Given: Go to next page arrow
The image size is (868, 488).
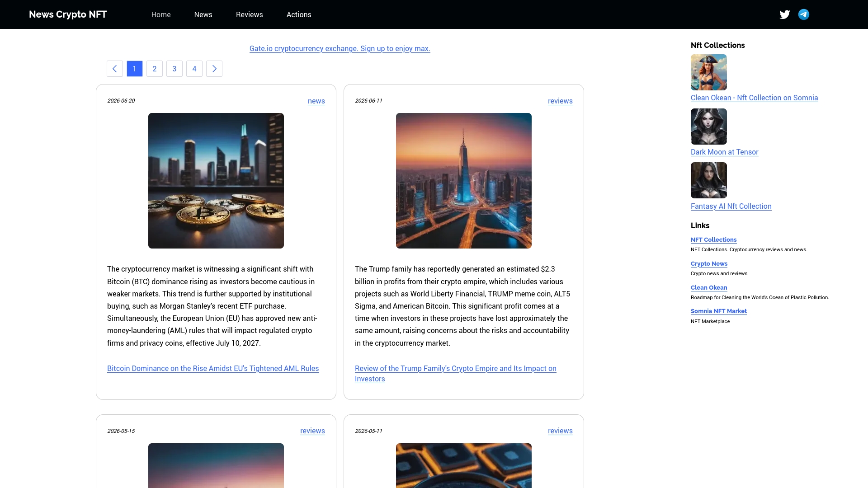Looking at the screenshot, I should pos(214,69).
